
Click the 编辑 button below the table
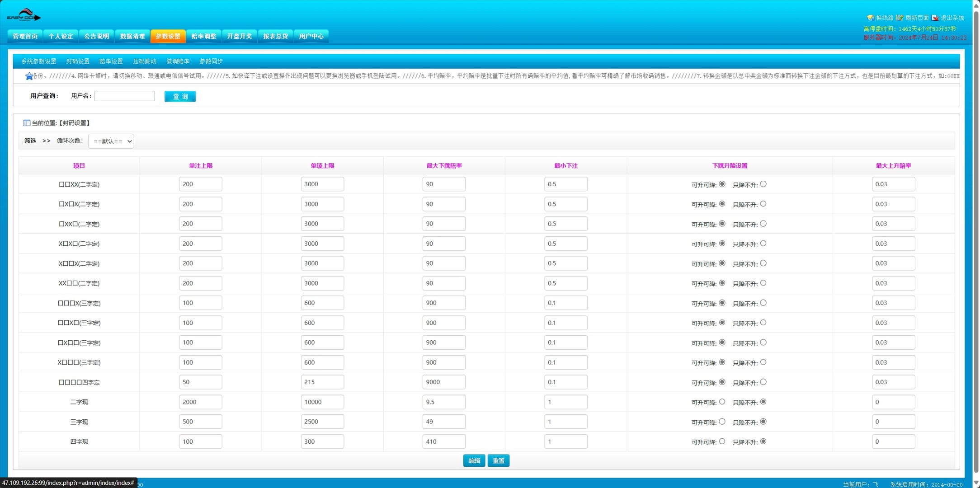click(474, 461)
